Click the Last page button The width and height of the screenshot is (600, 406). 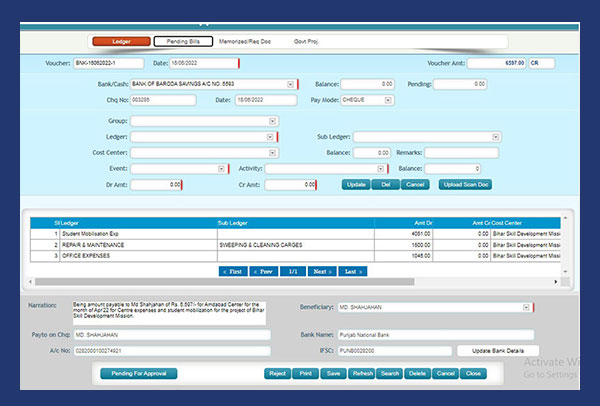coord(352,271)
